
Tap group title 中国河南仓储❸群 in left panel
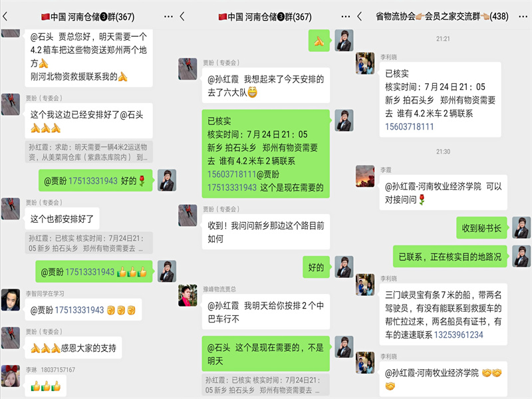point(88,17)
